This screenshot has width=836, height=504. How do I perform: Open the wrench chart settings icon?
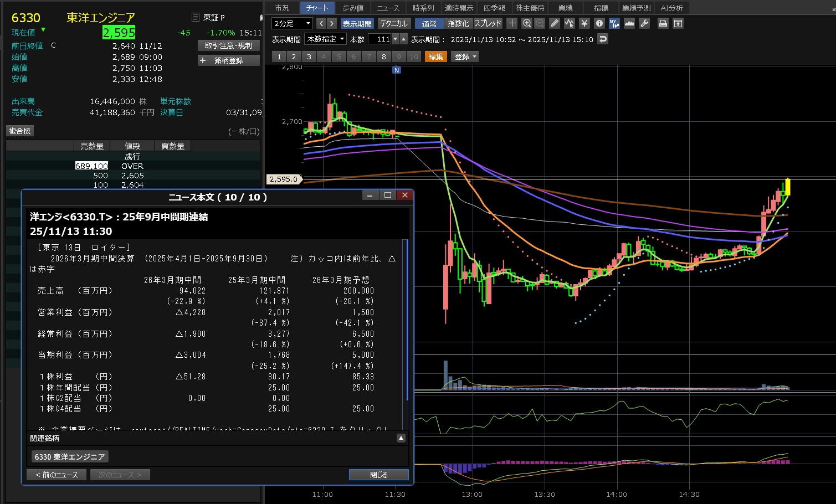click(644, 23)
